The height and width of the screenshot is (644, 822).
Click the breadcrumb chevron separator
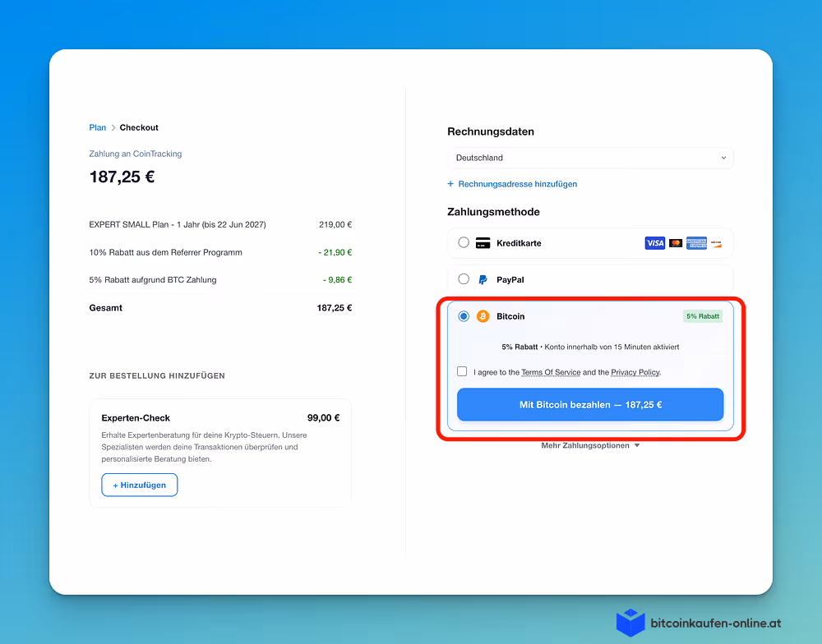click(x=113, y=127)
